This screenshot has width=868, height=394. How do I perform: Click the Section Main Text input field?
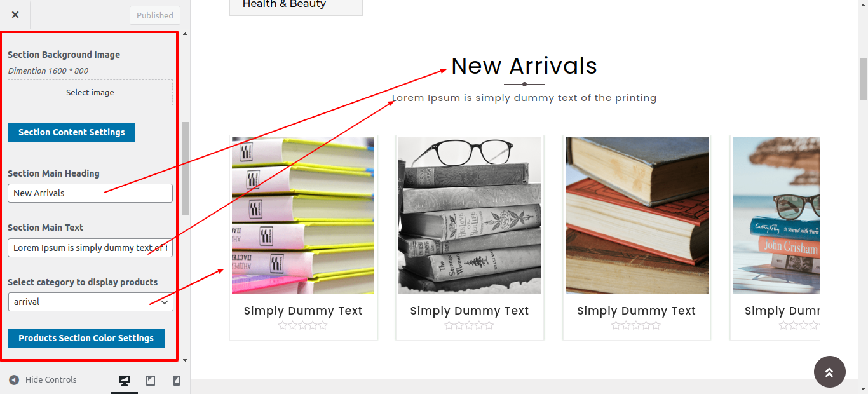tap(90, 248)
